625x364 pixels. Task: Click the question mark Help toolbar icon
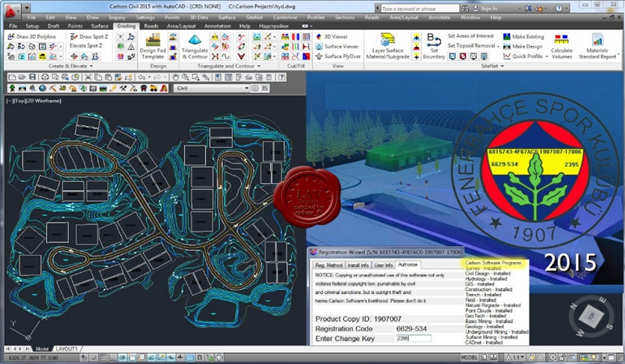pos(281,77)
